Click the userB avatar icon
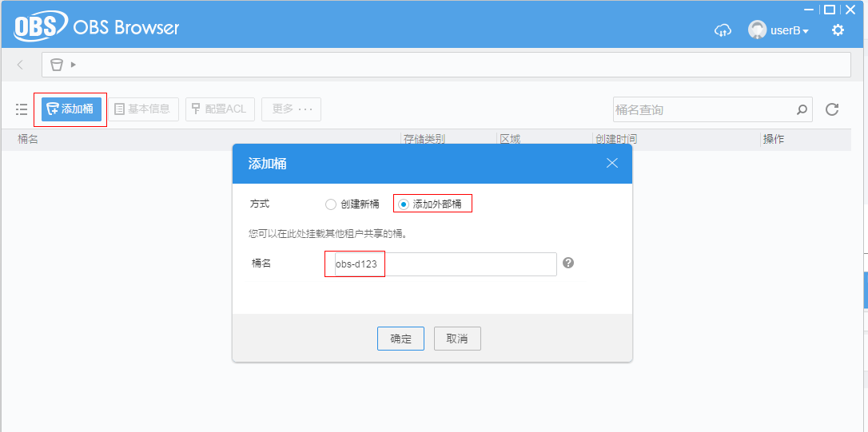 [x=757, y=30]
